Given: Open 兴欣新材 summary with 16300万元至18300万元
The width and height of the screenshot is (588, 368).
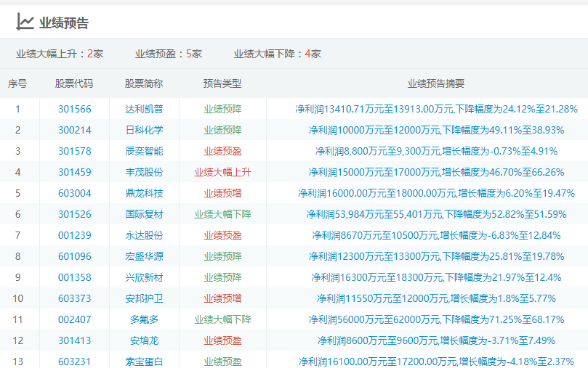Looking at the screenshot, I should tap(436, 277).
